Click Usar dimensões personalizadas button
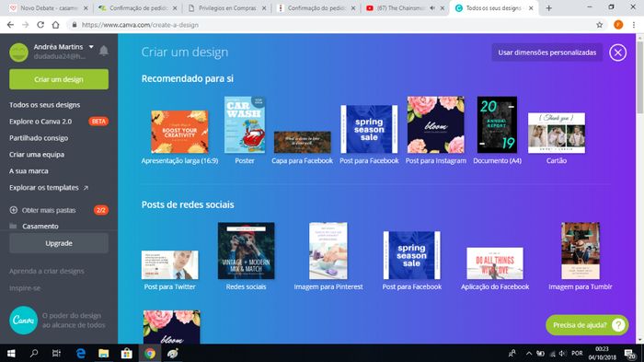 point(547,53)
